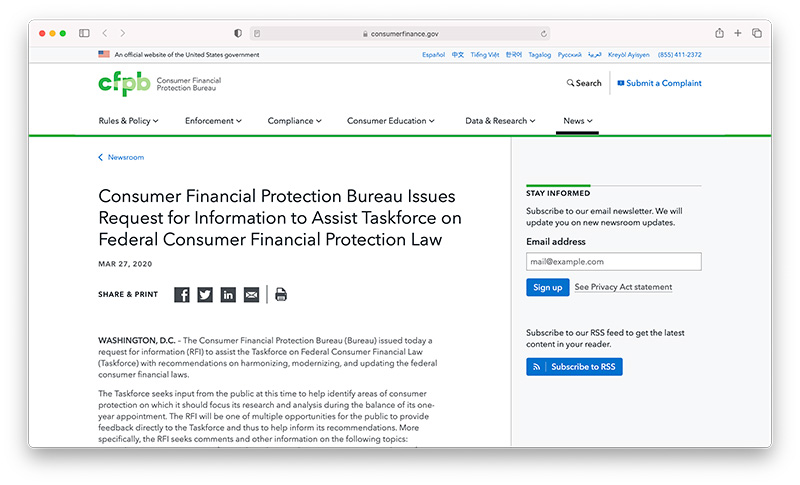Share via LinkedIn icon
This screenshot has width=800, height=485.
228,295
